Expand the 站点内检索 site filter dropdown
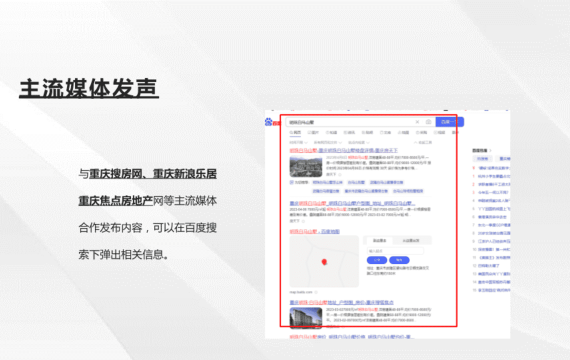This screenshot has width=570, height=360. pyautogui.click(x=359, y=143)
